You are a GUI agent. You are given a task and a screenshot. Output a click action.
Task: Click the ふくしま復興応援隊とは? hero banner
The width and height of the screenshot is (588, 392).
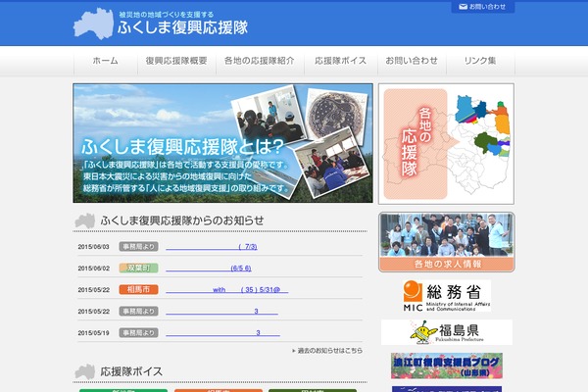pos(222,143)
